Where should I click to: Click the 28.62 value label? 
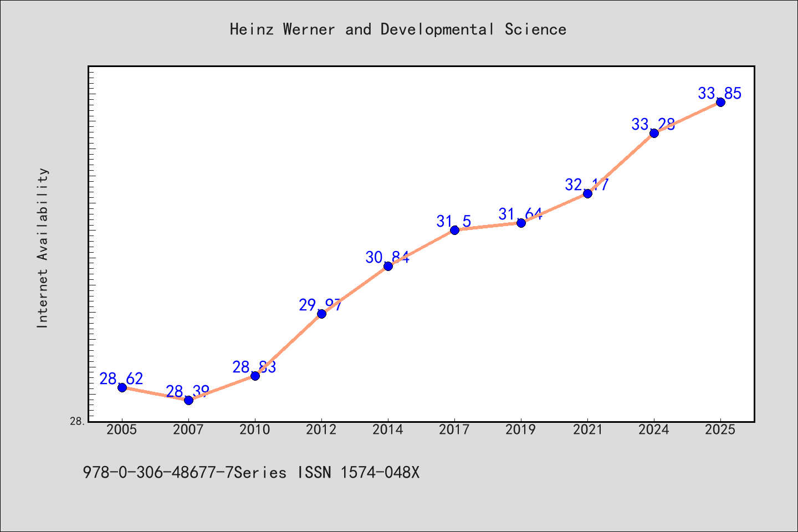click(x=121, y=378)
